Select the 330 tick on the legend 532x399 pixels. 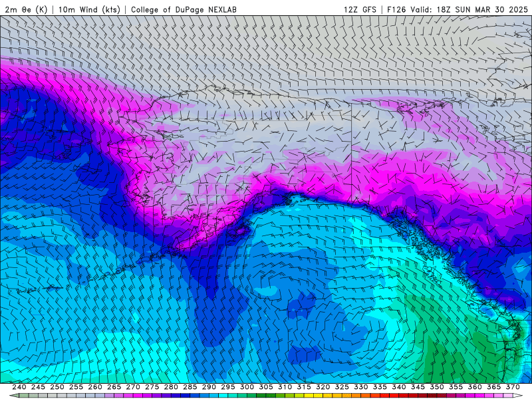click(x=361, y=387)
